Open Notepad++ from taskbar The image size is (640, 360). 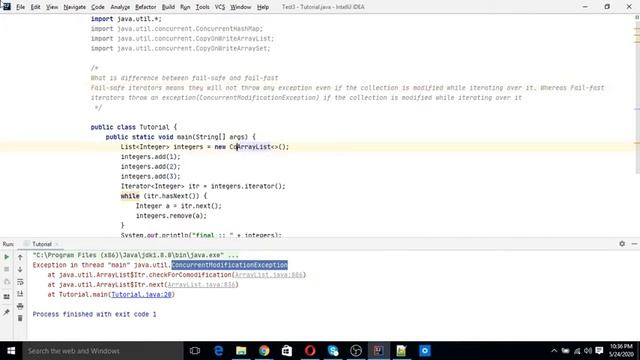[x=401, y=351]
